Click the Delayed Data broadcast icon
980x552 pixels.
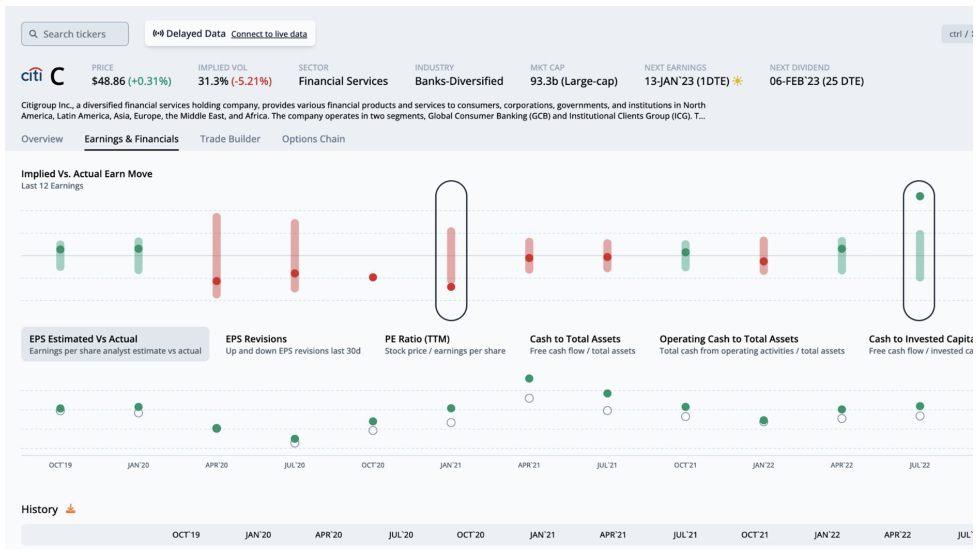tap(158, 34)
